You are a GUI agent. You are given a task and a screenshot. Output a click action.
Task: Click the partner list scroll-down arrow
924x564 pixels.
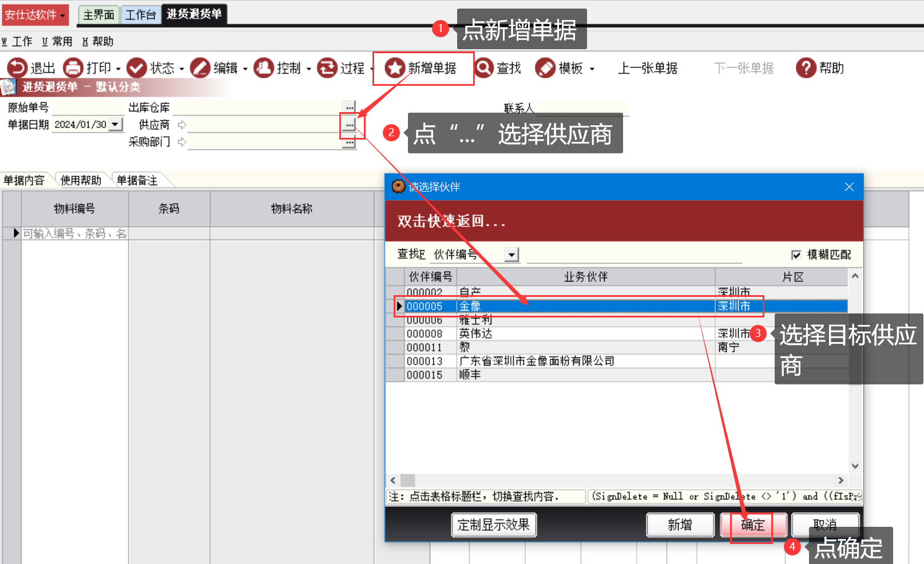855,466
